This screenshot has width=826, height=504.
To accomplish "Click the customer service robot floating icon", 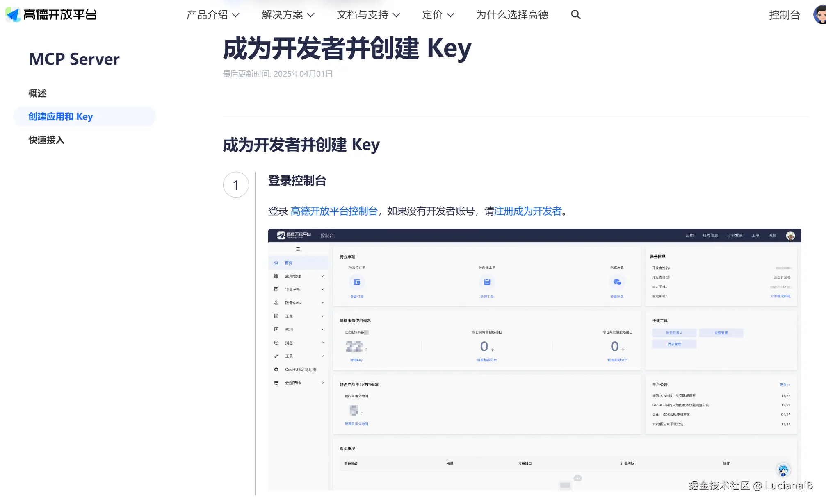I will (783, 470).
